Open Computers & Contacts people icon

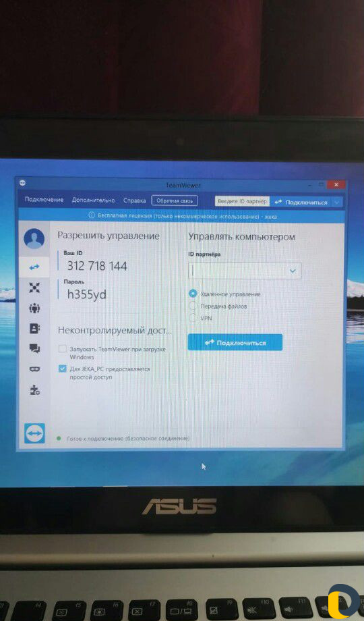34,308
